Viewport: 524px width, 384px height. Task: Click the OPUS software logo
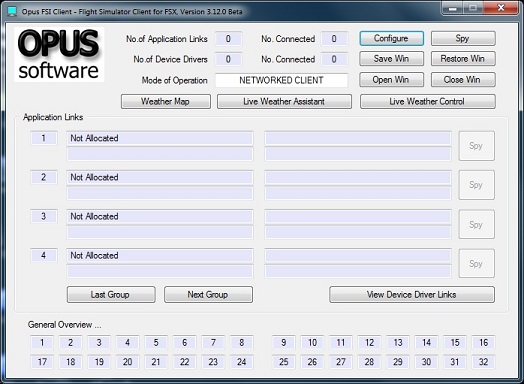click(x=59, y=54)
